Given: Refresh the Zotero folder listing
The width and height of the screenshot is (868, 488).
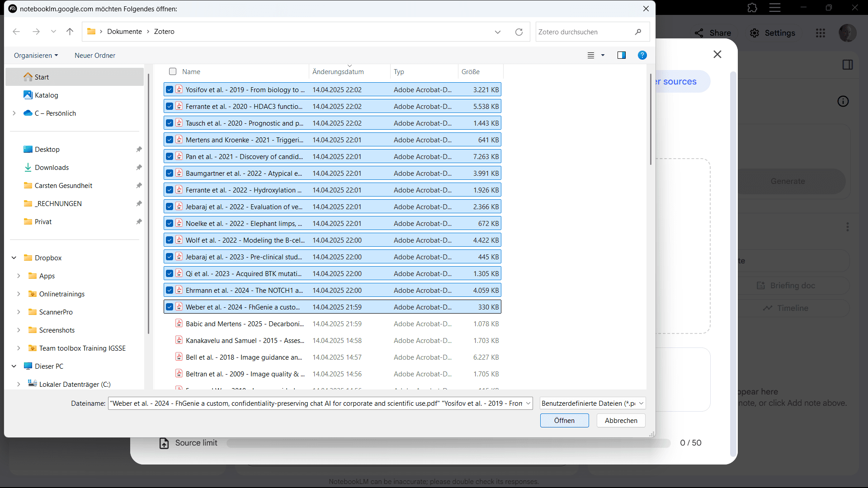Looking at the screenshot, I should click(519, 32).
